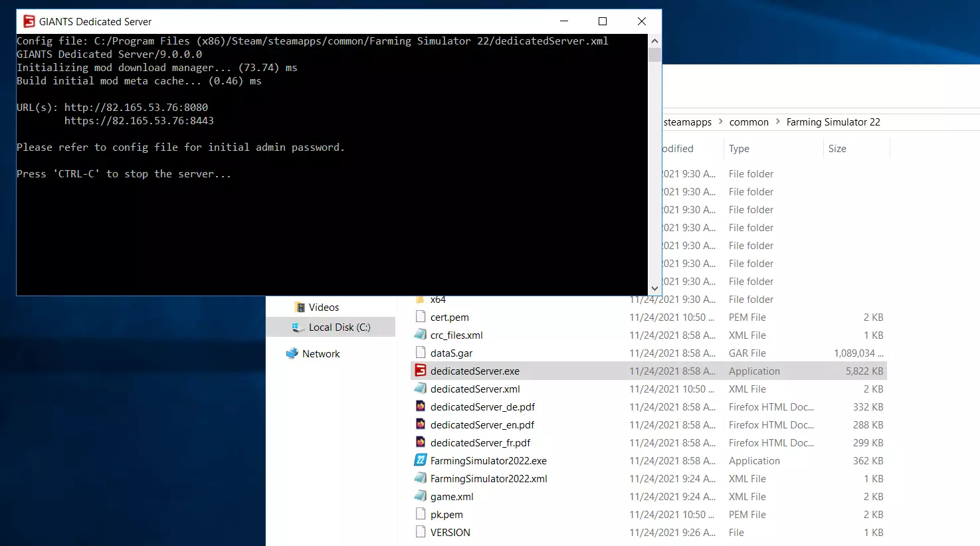Click the 299 KB size of dedicatedServer_fr.pdf
The width and height of the screenshot is (980, 546).
coord(868,443)
